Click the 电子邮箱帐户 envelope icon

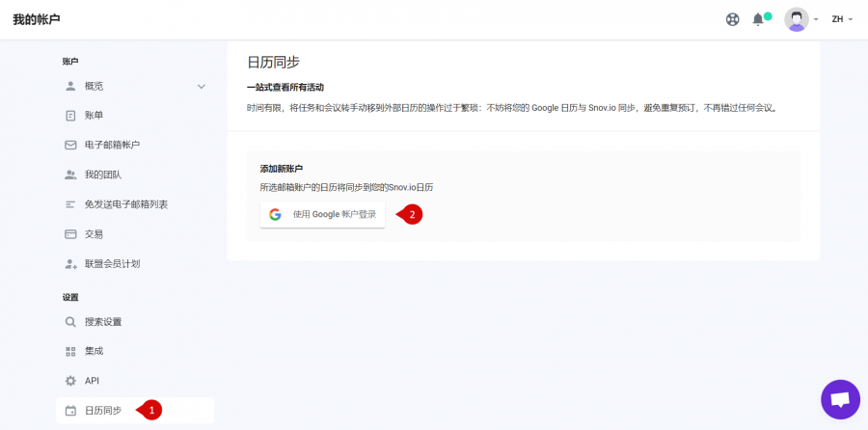click(x=70, y=145)
